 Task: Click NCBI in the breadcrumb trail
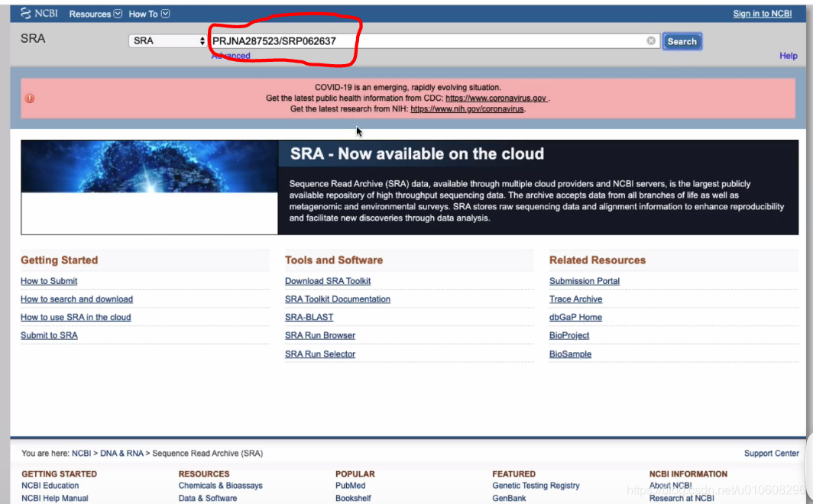(x=82, y=454)
